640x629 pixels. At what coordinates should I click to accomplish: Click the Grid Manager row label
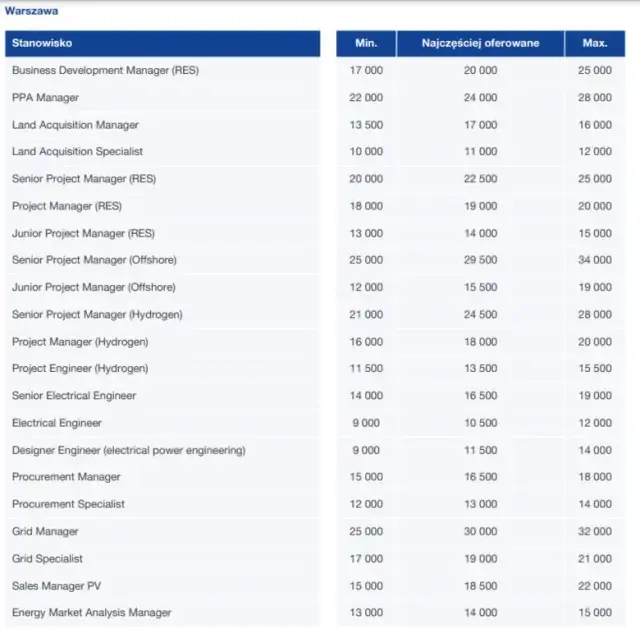[x=45, y=531]
